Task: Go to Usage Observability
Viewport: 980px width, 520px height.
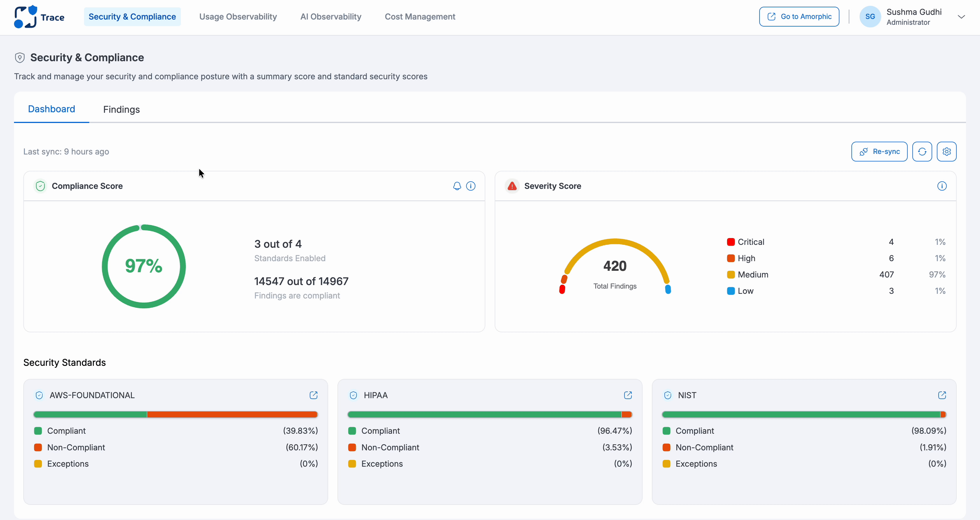Action: (x=238, y=17)
